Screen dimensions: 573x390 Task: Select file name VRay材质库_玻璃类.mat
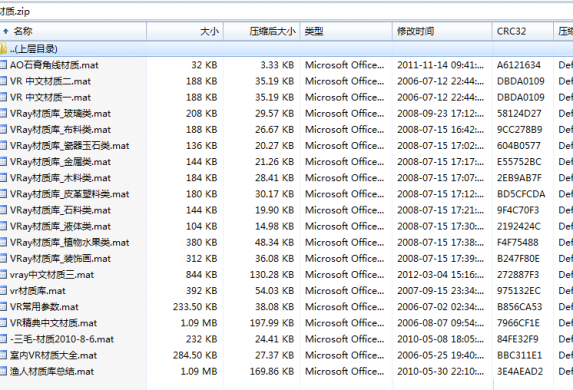coord(60,113)
